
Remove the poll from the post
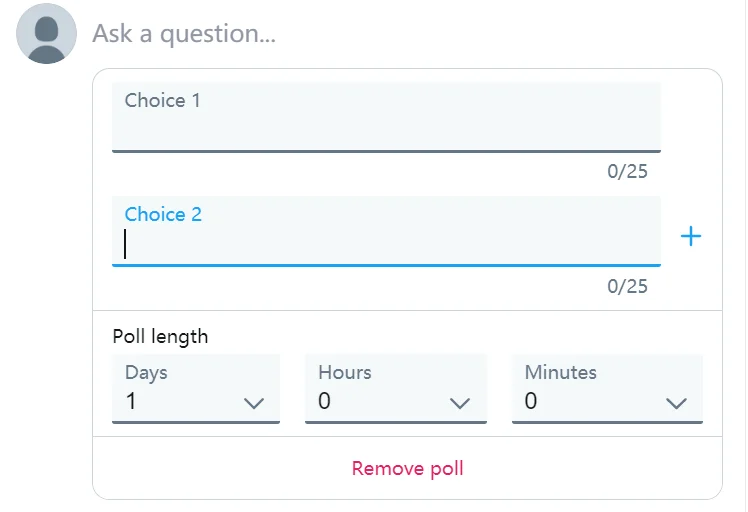tap(407, 468)
